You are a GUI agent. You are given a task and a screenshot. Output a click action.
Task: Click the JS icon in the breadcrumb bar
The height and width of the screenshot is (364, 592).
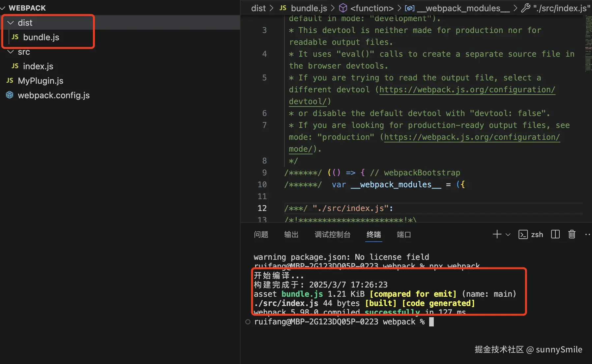click(283, 8)
